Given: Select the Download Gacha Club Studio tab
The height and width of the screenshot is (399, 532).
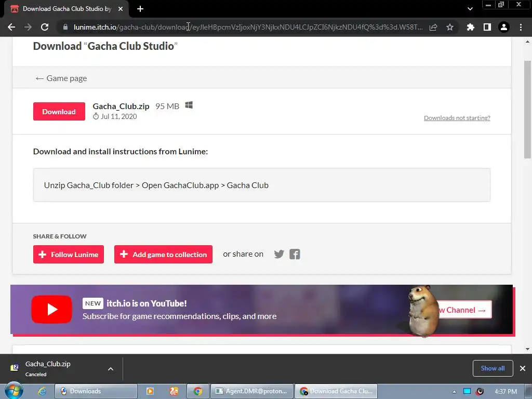Looking at the screenshot, I should (x=66, y=9).
